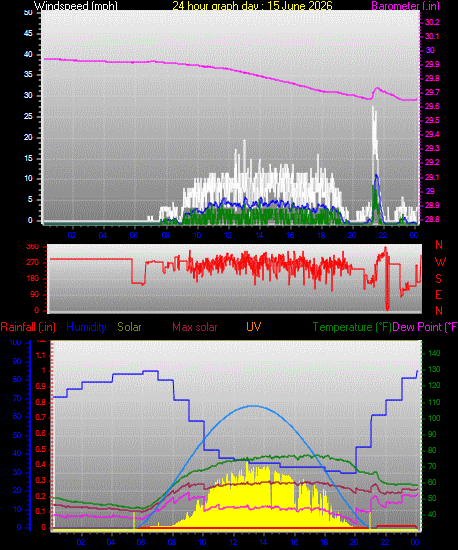Click the W compass label on direction graph

(x=440, y=262)
